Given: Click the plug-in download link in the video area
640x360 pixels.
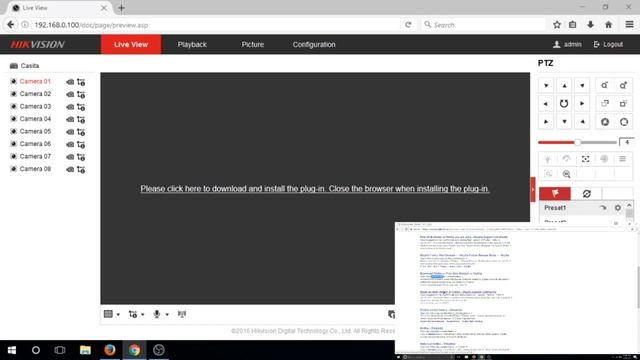Looking at the screenshot, I should pos(315,189).
